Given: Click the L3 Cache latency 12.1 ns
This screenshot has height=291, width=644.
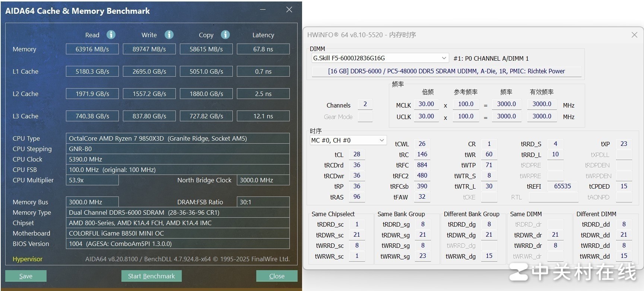Looking at the screenshot, I should (263, 116).
